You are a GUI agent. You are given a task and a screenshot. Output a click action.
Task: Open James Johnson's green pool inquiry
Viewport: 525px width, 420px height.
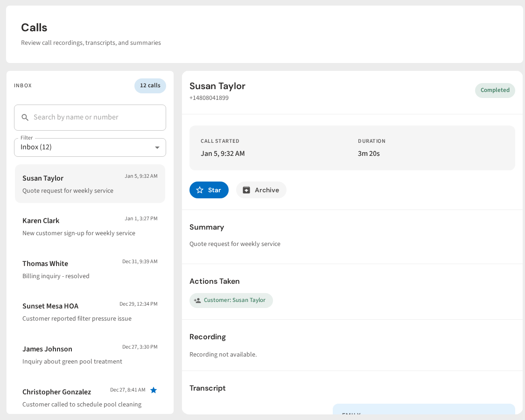coord(90,355)
